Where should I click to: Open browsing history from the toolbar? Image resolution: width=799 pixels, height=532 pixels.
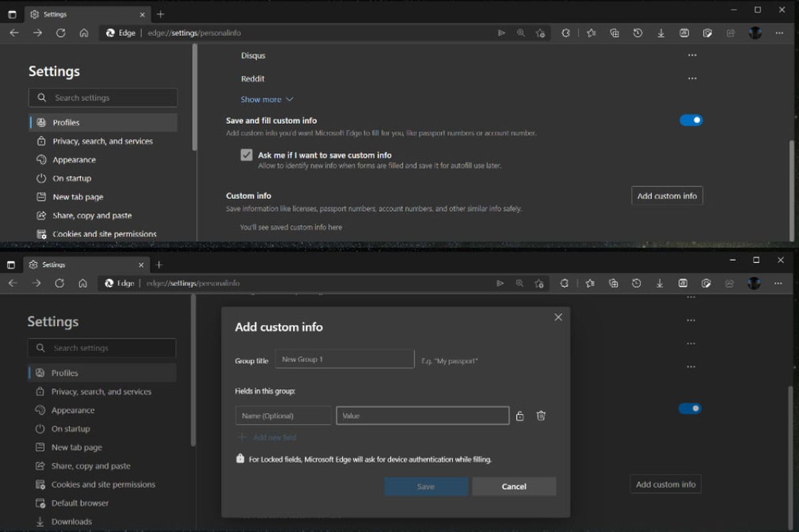coord(638,33)
